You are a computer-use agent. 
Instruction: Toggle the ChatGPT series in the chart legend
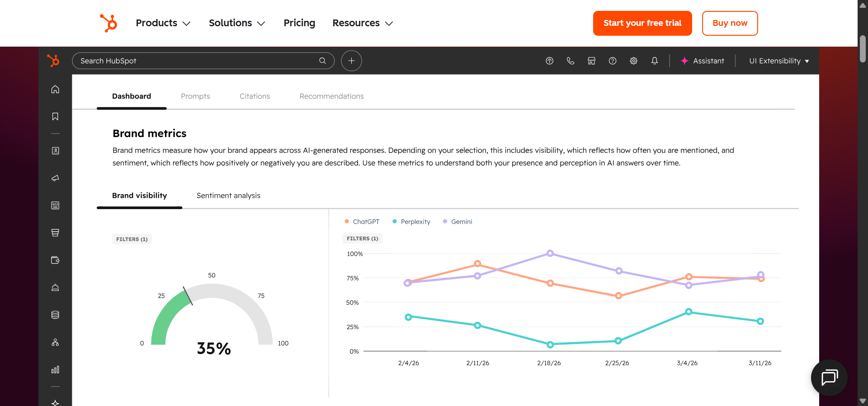tap(362, 222)
